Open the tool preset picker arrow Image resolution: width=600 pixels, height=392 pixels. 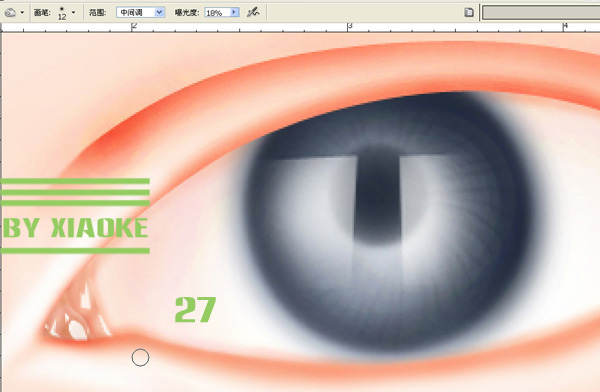click(22, 13)
